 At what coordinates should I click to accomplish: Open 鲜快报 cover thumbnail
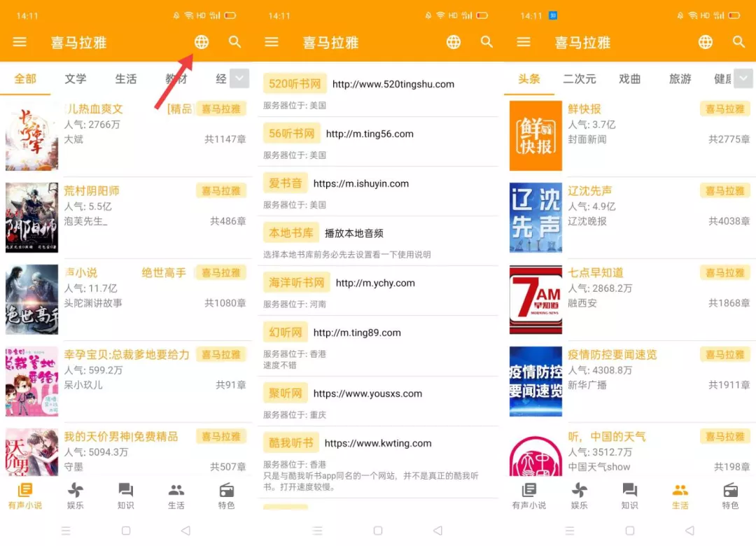(x=535, y=136)
